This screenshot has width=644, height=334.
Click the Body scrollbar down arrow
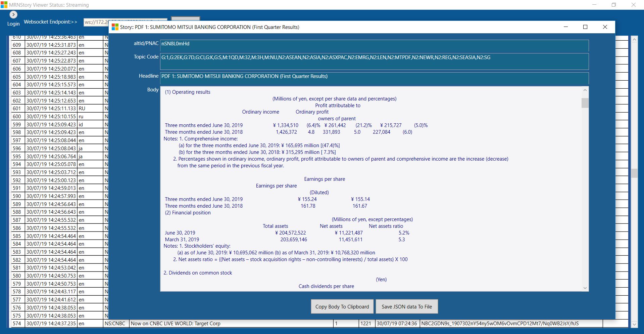[585, 288]
